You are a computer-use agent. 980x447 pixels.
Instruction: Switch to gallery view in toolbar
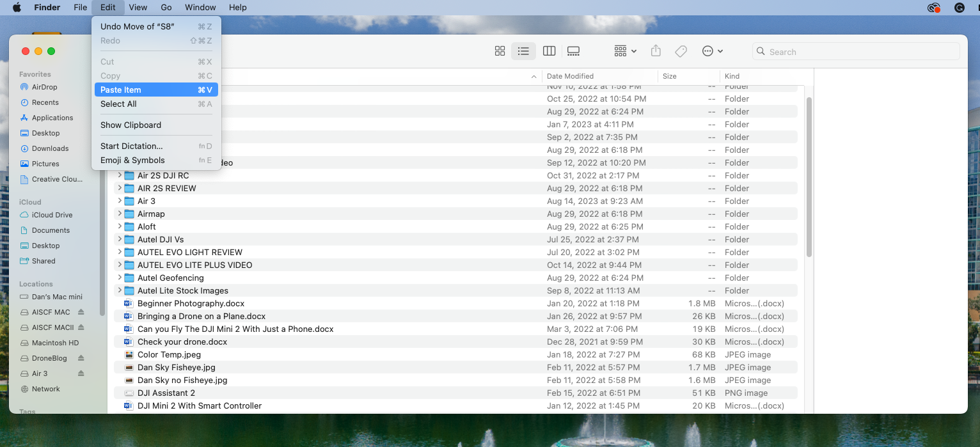(573, 51)
